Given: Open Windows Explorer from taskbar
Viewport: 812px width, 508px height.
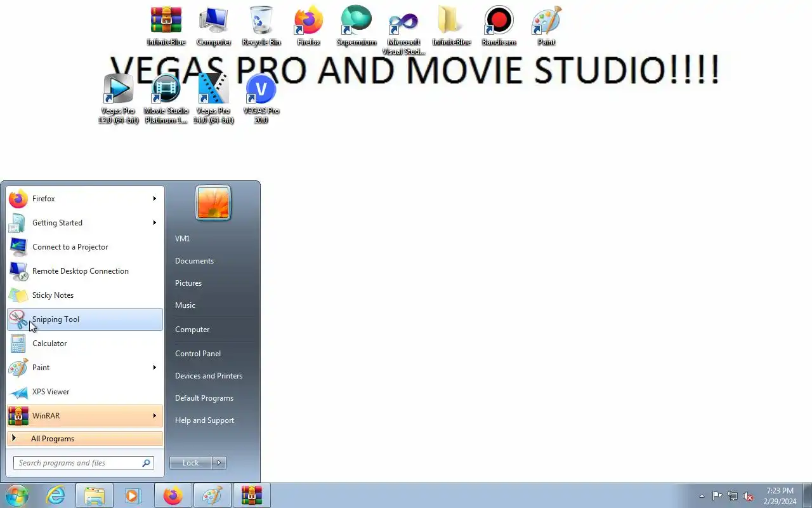Looking at the screenshot, I should tap(95, 495).
